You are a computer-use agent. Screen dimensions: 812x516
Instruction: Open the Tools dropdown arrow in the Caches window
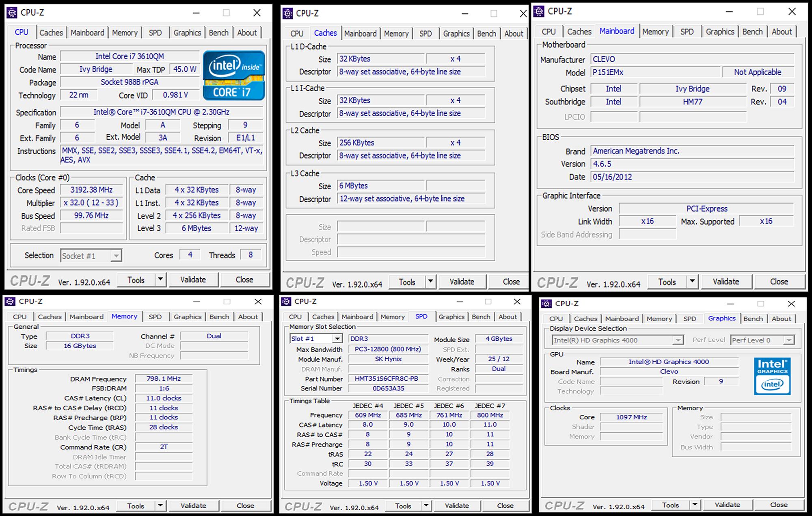coord(430,282)
